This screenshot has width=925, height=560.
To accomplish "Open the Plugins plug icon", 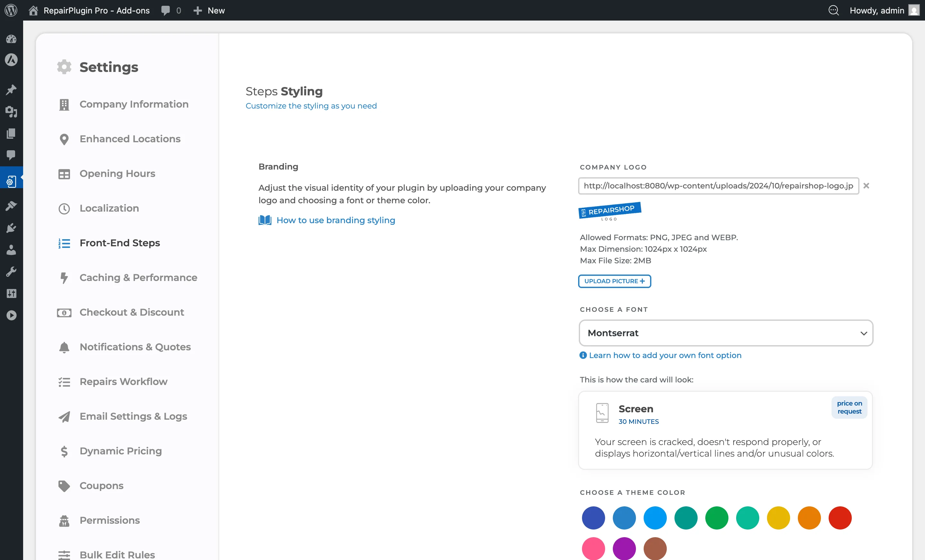I will tap(11, 228).
